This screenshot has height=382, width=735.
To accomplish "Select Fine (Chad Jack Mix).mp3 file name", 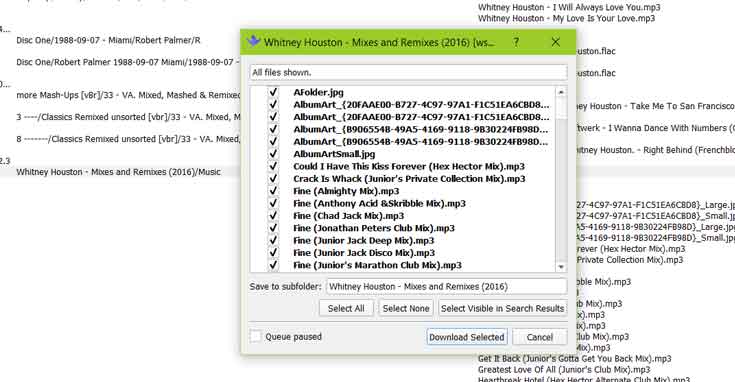I will point(349,216).
